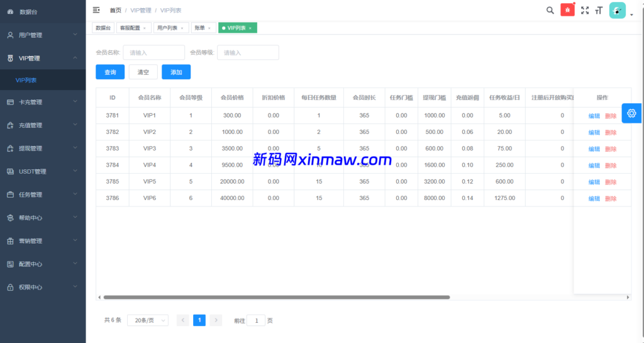The width and height of the screenshot is (644, 343).
Task: Click the 清空 clear button
Action: 143,72
